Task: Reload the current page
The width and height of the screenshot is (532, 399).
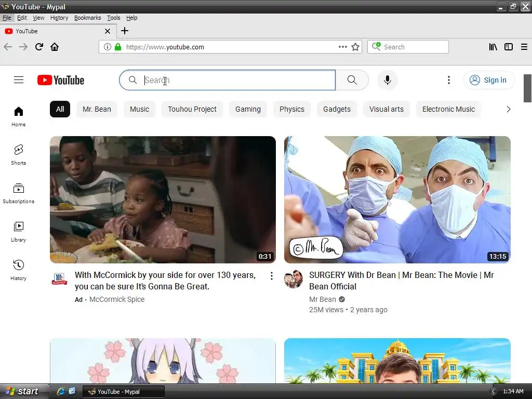Action: [x=39, y=47]
